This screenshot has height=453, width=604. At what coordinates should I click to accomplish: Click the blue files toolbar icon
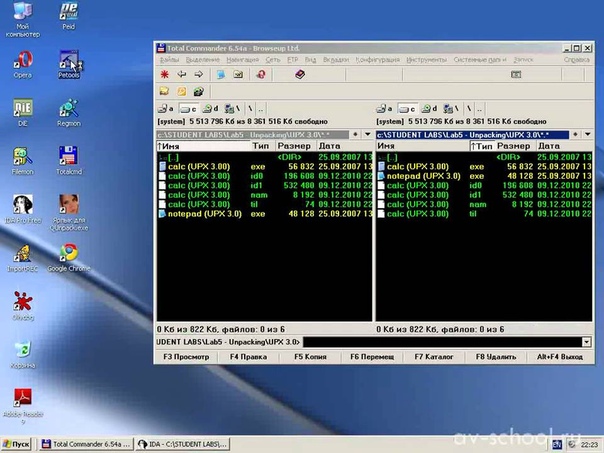coord(221,74)
